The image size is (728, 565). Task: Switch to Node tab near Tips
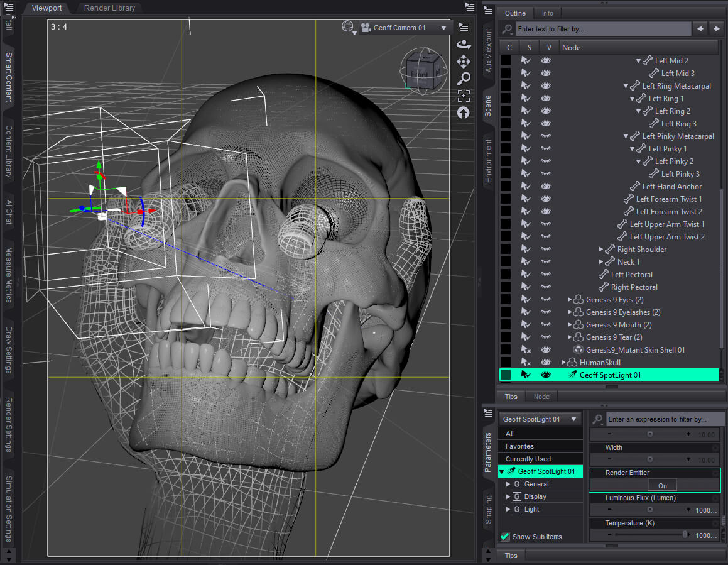coord(541,397)
